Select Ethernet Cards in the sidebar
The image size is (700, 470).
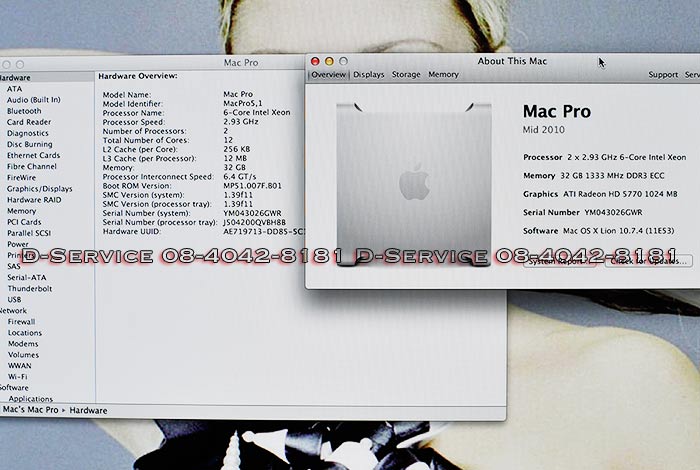(x=33, y=155)
